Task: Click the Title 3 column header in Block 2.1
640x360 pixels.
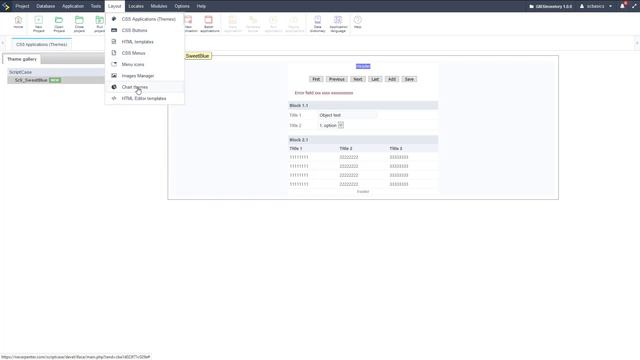Action: [x=396, y=149]
